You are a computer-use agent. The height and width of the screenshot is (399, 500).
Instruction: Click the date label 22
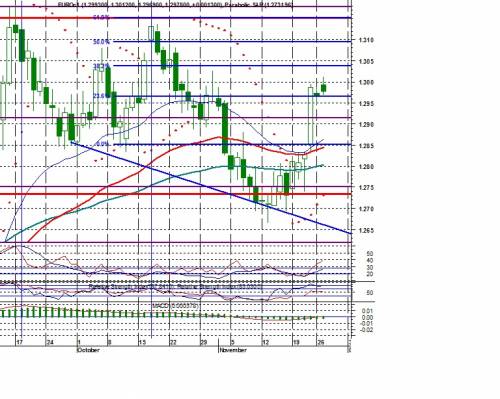[173, 342]
